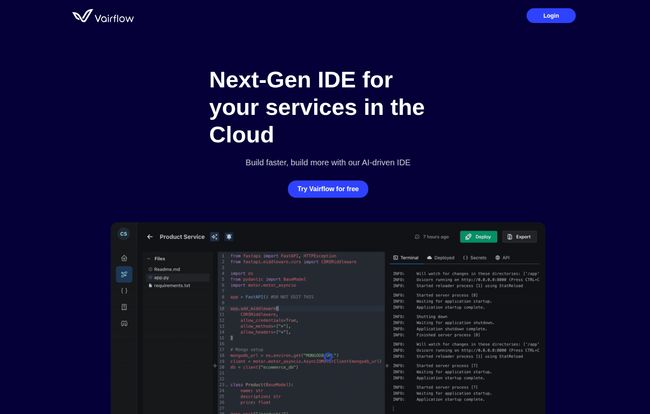The image size is (650, 414).
Task: Select requirements.txt in the file tree
Action: tap(170, 285)
